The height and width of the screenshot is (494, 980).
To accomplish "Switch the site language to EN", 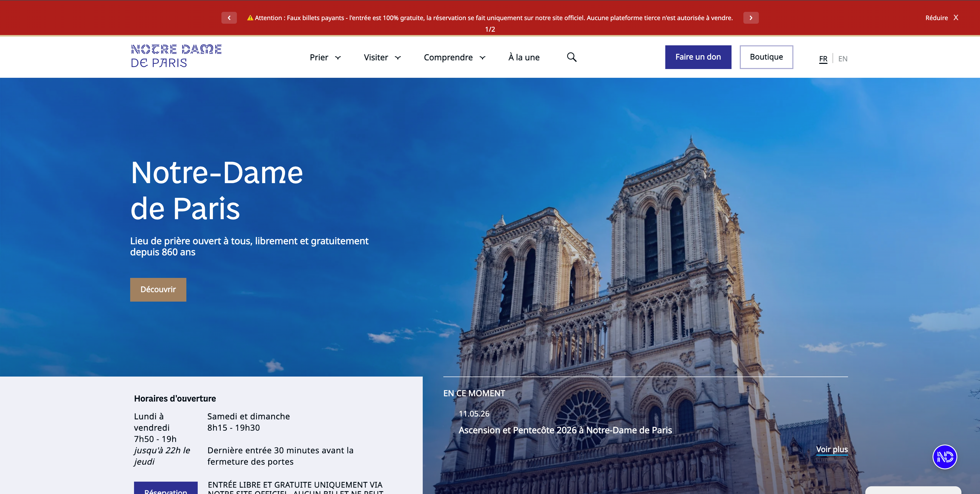I will click(x=843, y=59).
